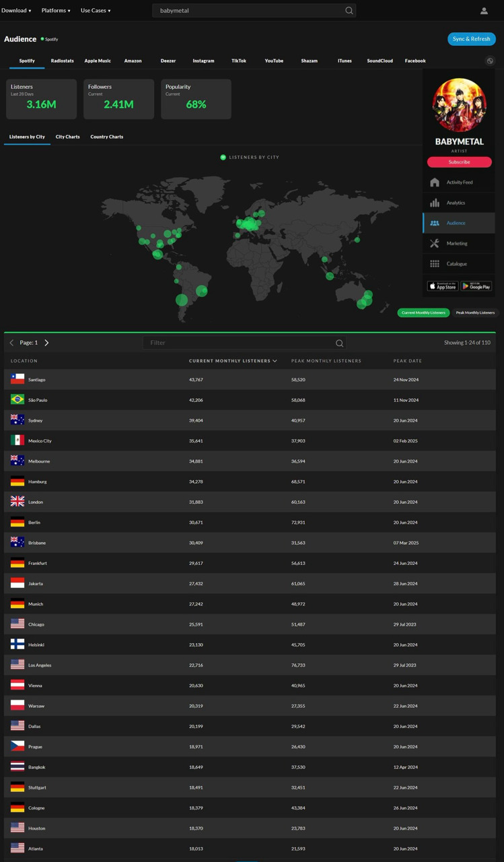504x862 pixels.
Task: Open the user account profile icon
Action: coord(484,11)
